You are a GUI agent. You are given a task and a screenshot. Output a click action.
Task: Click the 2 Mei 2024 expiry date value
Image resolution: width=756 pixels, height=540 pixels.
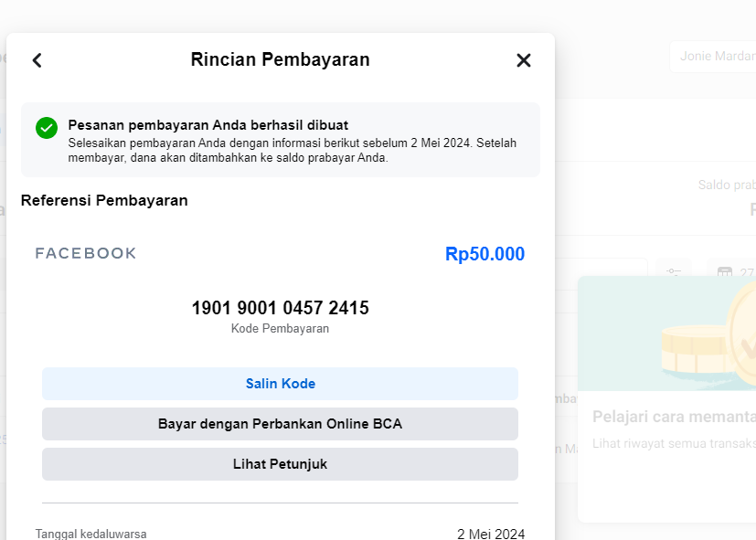point(491,534)
